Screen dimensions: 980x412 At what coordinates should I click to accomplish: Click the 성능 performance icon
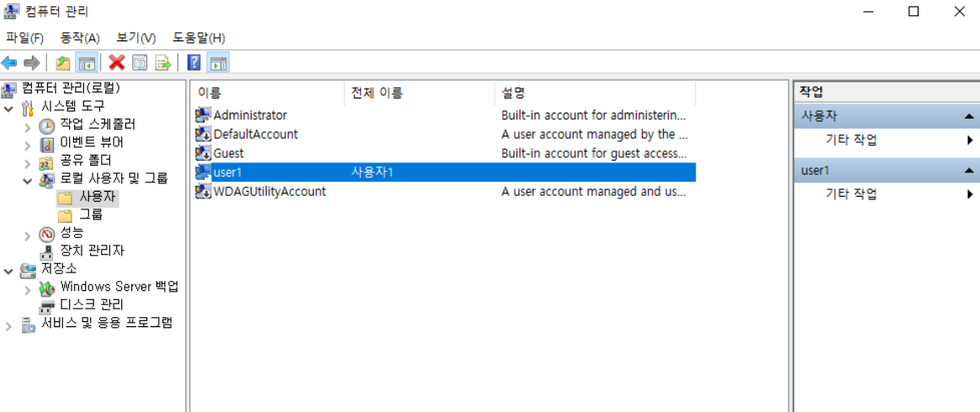coord(47,235)
